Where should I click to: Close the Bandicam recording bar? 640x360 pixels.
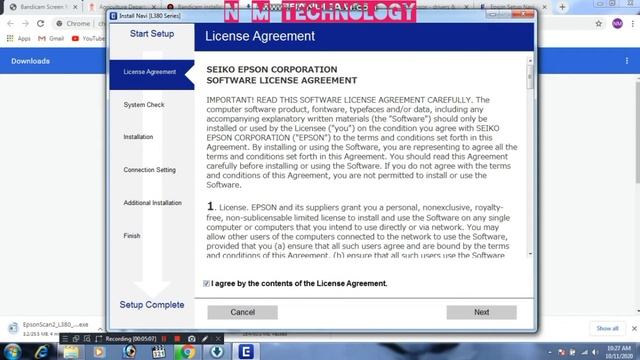pos(218,339)
